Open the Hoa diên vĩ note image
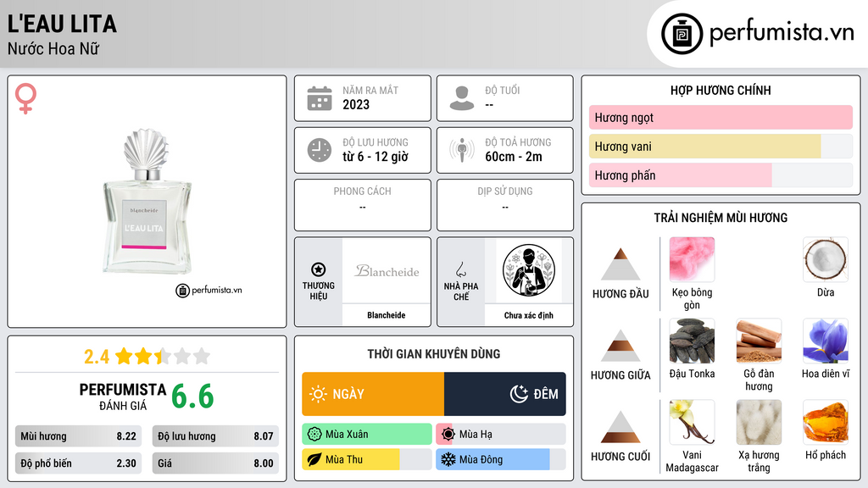Viewport: 868px width, 488px height. (826, 341)
